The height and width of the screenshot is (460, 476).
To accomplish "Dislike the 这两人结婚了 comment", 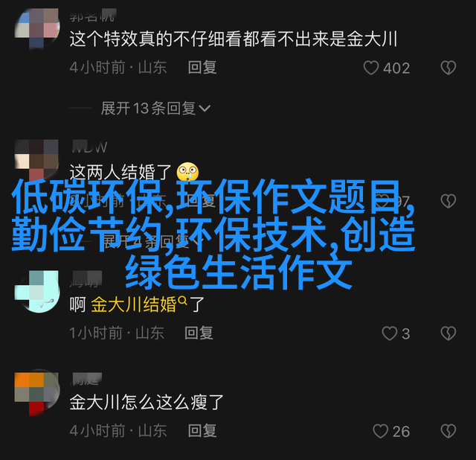I will tap(448, 201).
